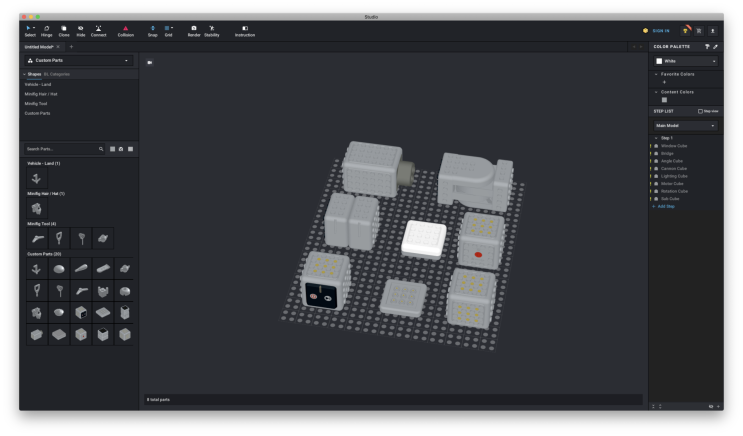Toggle the Collision detection button
This screenshot has height=436, width=743.
pyautogui.click(x=126, y=30)
